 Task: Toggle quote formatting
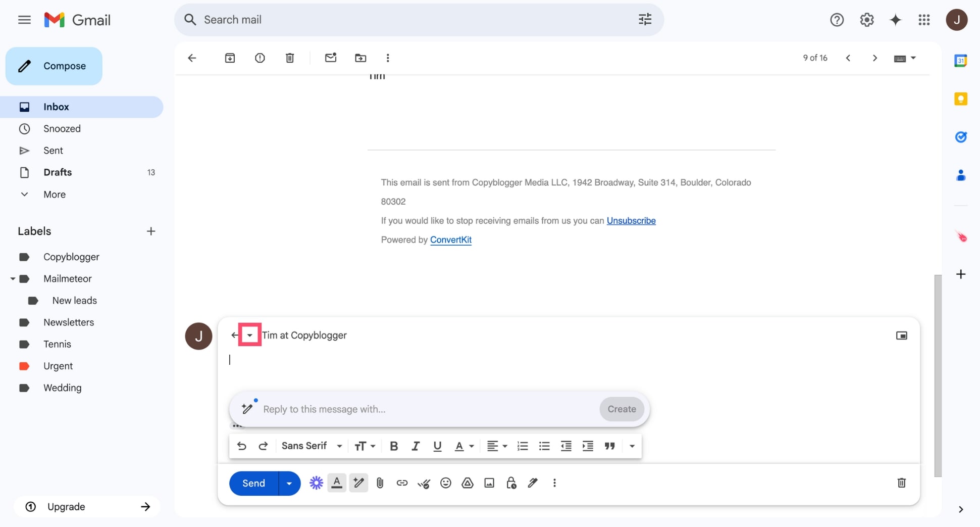click(x=610, y=446)
